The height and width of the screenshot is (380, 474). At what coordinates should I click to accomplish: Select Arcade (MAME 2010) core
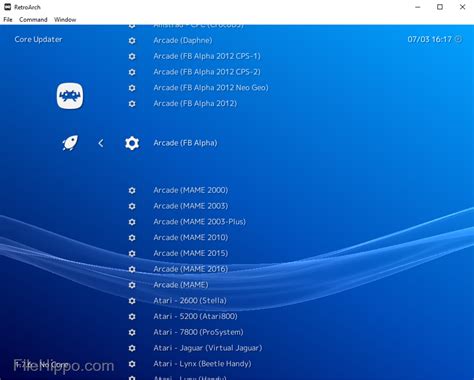(x=191, y=237)
